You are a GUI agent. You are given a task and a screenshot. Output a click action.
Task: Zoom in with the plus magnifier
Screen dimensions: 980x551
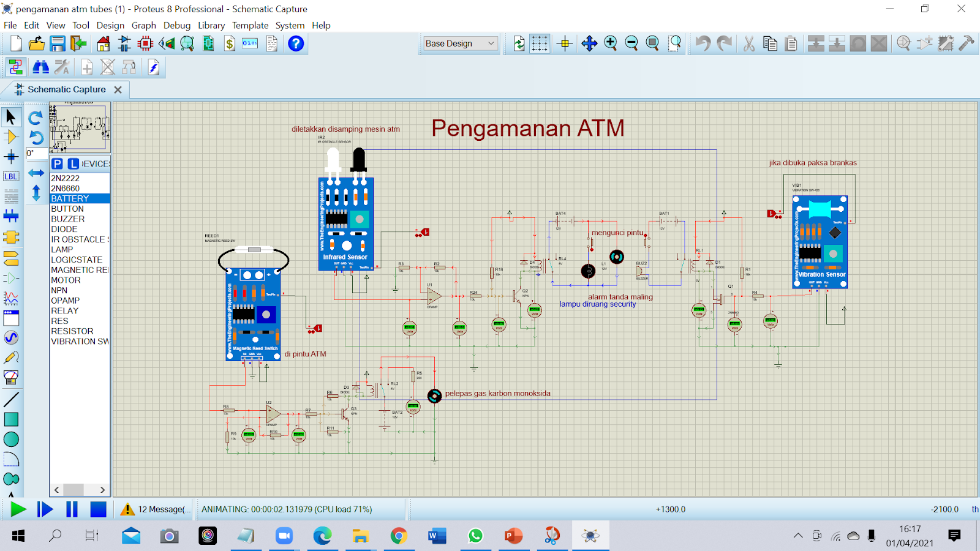click(611, 43)
